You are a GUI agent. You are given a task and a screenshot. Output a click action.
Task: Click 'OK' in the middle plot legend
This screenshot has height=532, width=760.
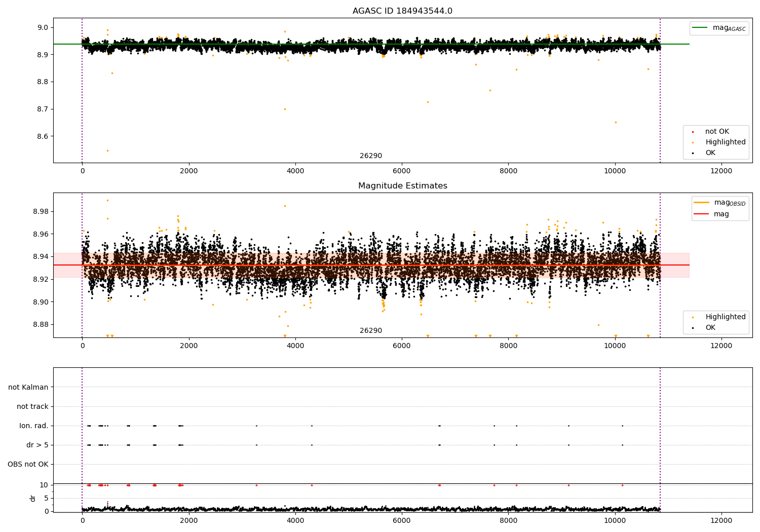pyautogui.click(x=704, y=328)
